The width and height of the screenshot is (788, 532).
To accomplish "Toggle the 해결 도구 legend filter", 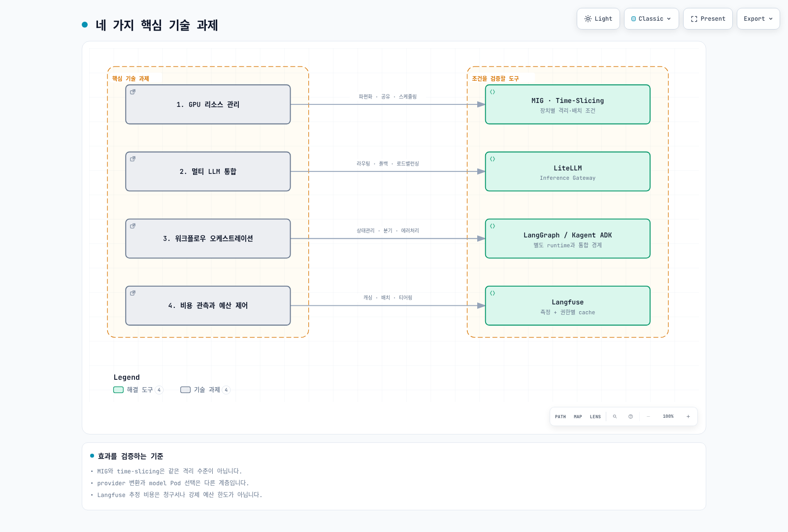I will click(x=138, y=390).
